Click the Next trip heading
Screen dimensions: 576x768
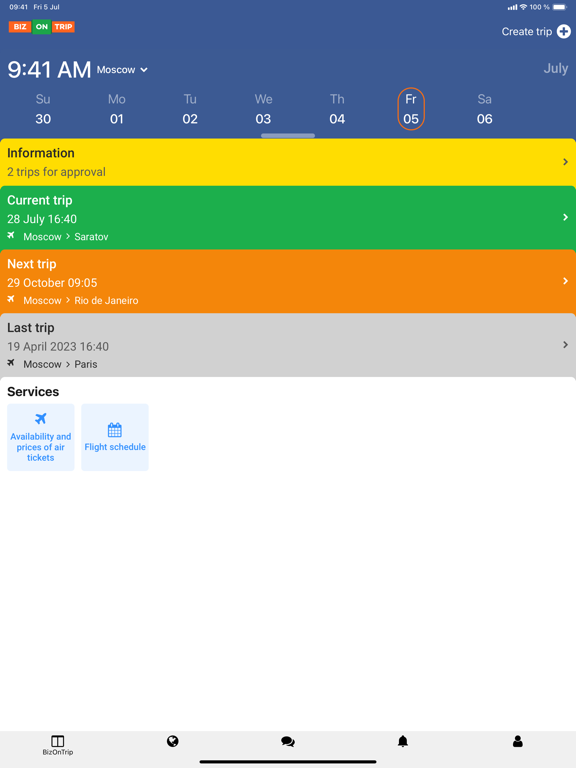coord(32,264)
